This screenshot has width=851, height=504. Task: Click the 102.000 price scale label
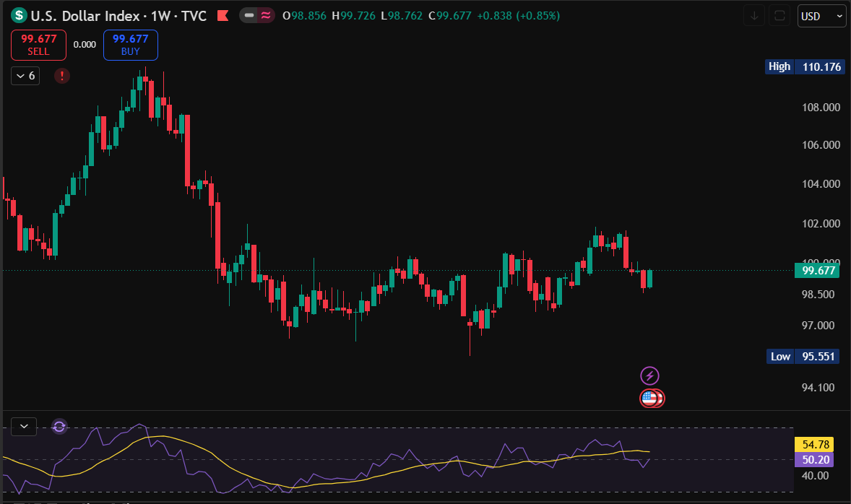[x=821, y=224]
